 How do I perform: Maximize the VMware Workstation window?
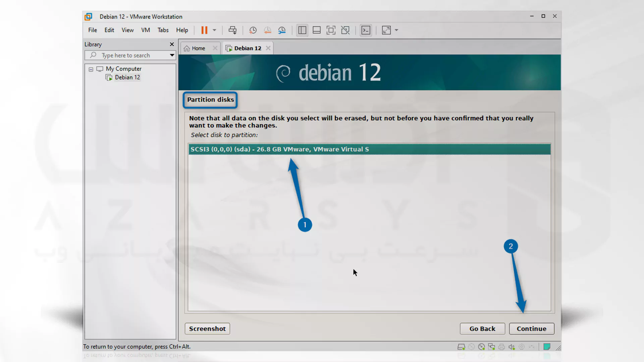(543, 16)
